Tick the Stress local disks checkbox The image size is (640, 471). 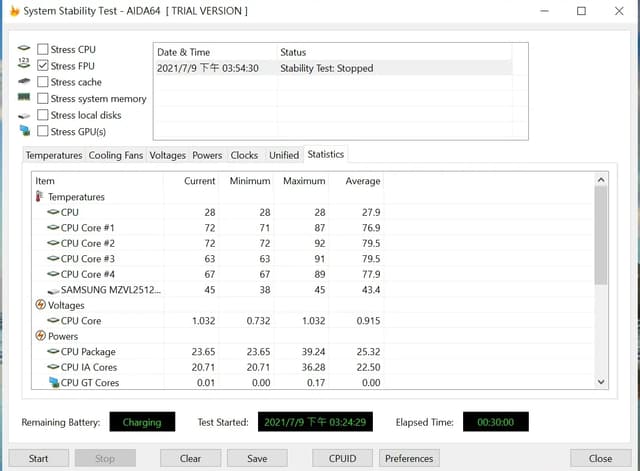pos(42,115)
